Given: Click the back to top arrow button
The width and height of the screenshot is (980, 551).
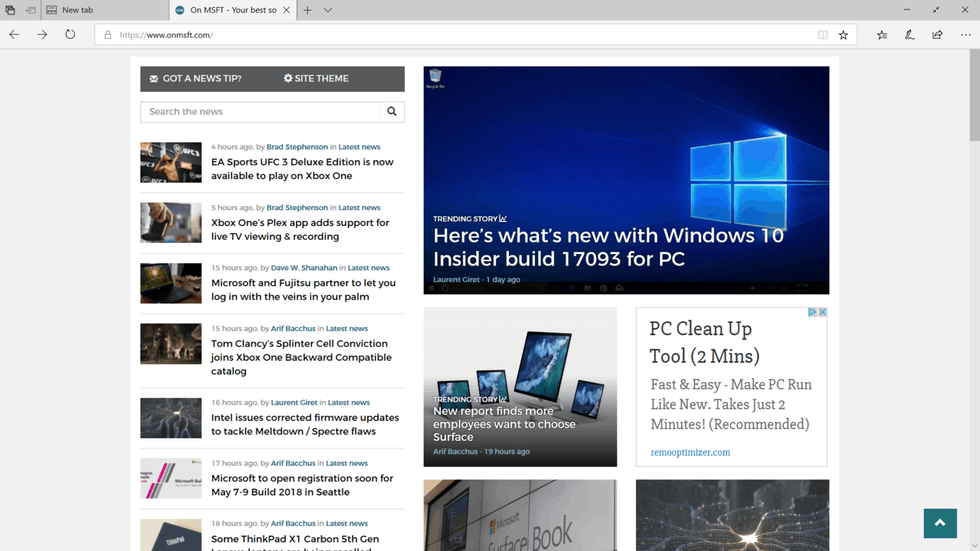Looking at the screenshot, I should (x=940, y=524).
